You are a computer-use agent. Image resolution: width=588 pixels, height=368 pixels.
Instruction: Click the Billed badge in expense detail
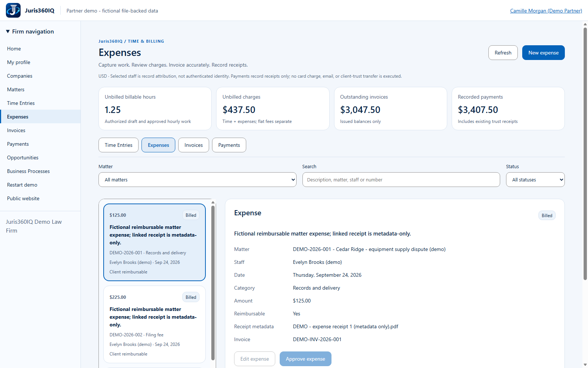click(547, 216)
